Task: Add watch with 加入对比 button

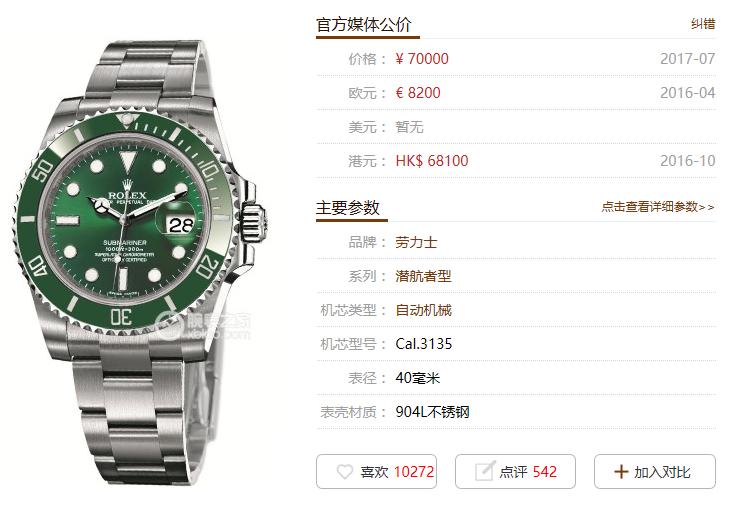Action: pos(655,472)
